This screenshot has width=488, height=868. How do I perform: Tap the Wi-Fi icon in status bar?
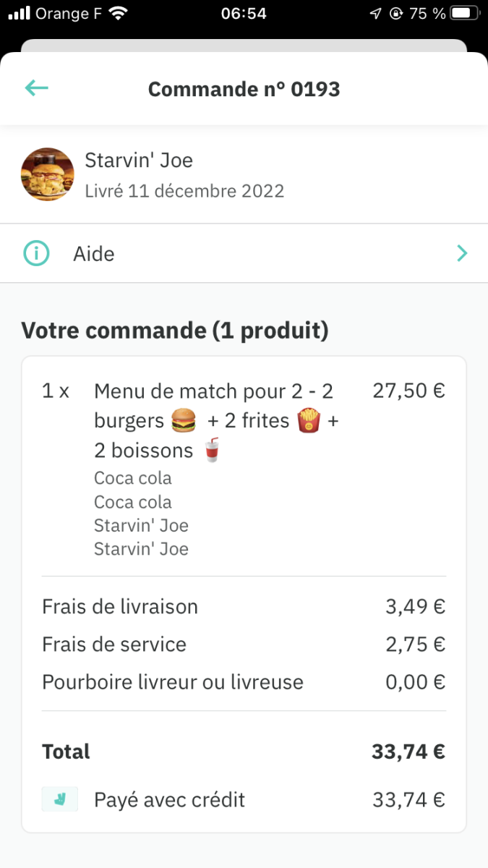click(x=119, y=13)
